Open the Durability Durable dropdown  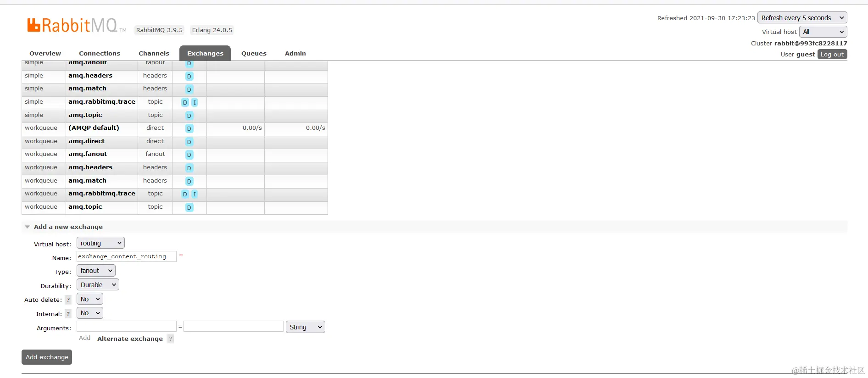coord(98,285)
